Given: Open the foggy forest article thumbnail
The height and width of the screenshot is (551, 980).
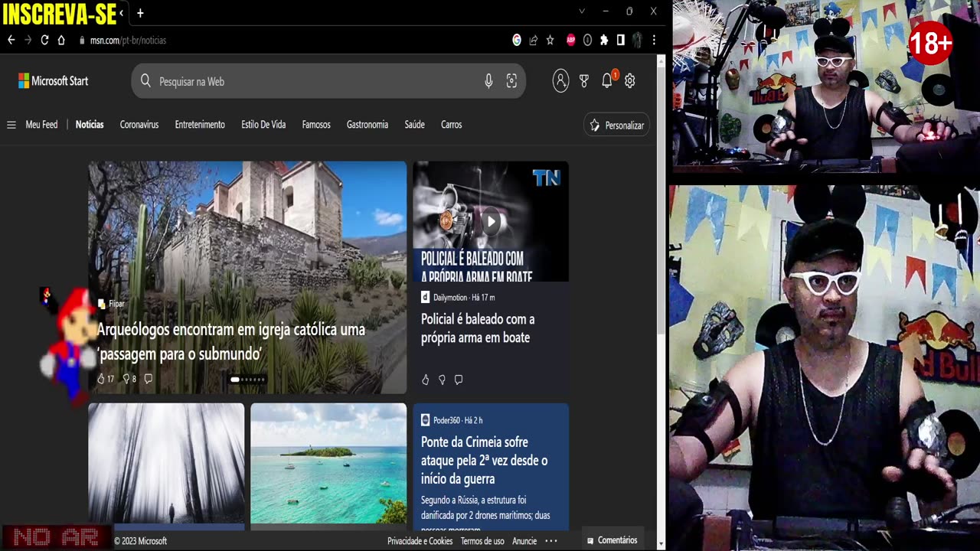Looking at the screenshot, I should tap(166, 464).
